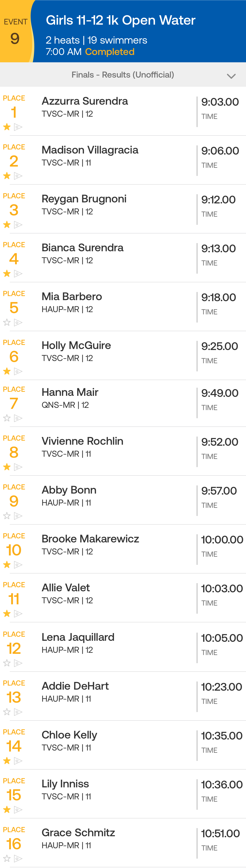Click pennant flag icon for Reygan Brugnoni

(18, 225)
